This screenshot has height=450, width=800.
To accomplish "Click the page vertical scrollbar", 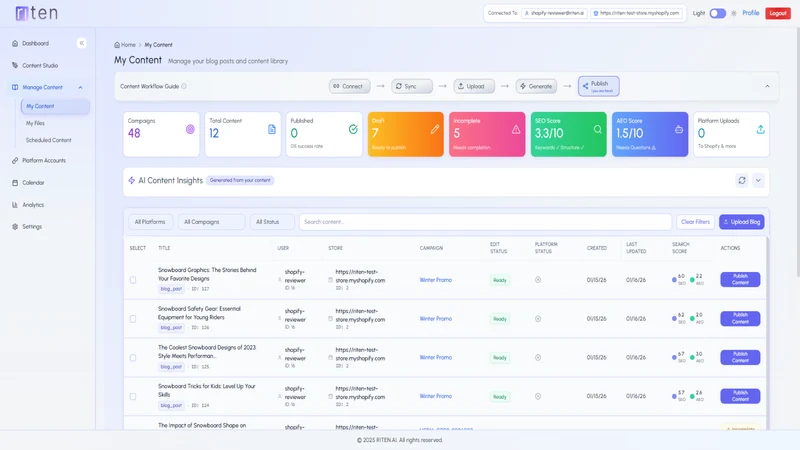I will (797, 153).
